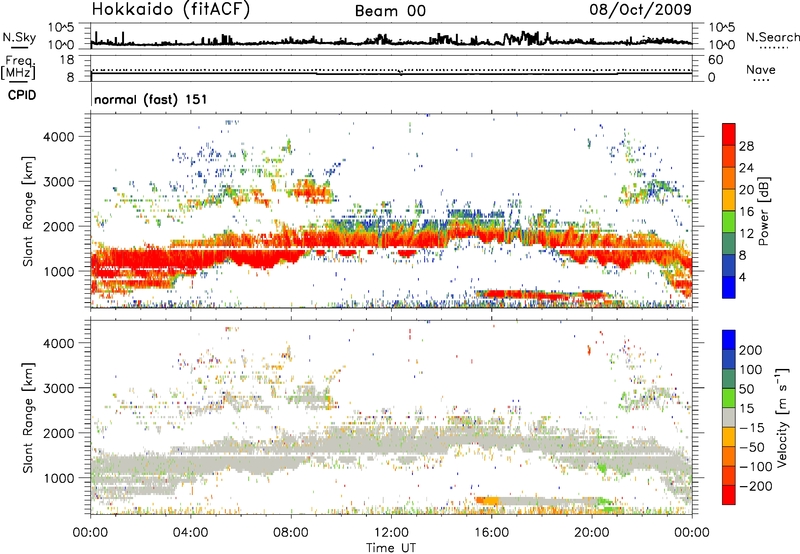Click 'Slant Range [km]' label of power panel
Screen dimensions: 800x554
click(28, 211)
